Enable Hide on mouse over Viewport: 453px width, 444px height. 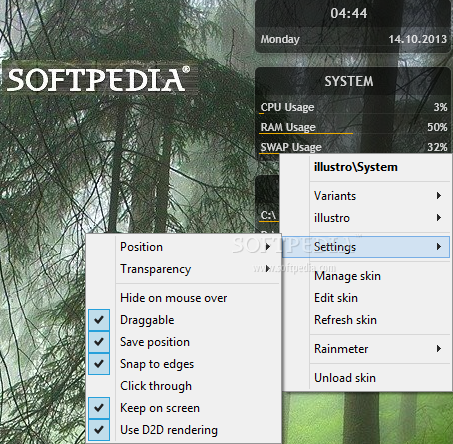pyautogui.click(x=183, y=298)
